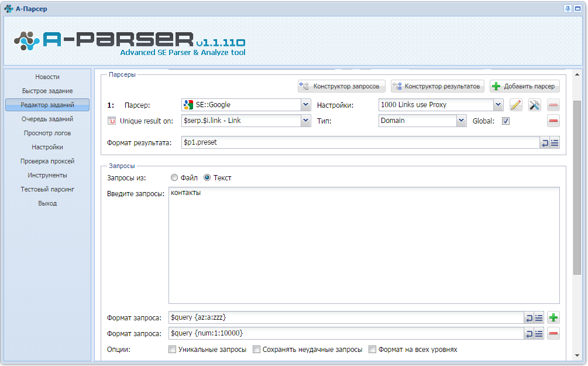Click the nodes icon on Конструктор запросов
Image resolution: width=588 pixels, height=366 pixels.
tap(304, 86)
